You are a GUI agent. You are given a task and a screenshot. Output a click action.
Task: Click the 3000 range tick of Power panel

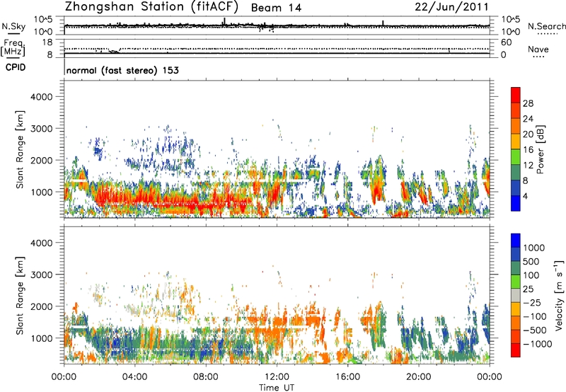click(x=41, y=129)
